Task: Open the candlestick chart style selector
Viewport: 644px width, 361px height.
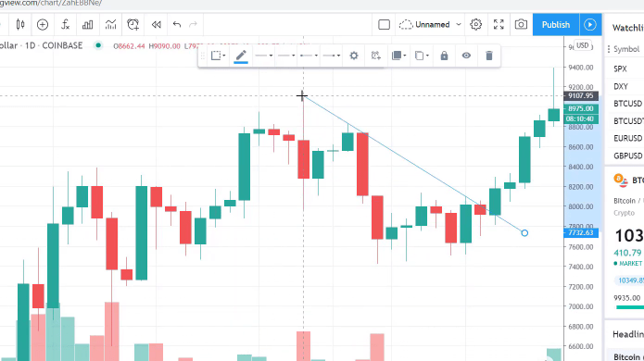Action: pyautogui.click(x=20, y=25)
